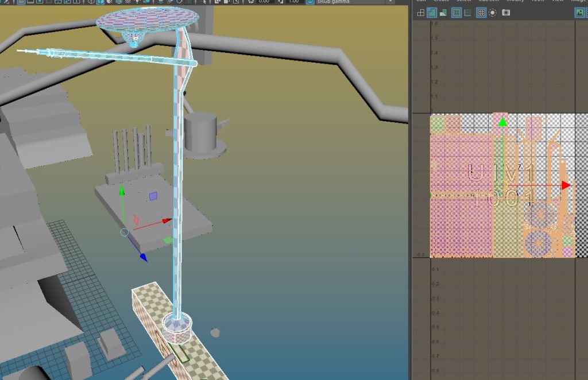Image resolution: width=588 pixels, height=380 pixels.
Task: Open the Modify menu in UV editor
Action: click(x=515, y=1)
